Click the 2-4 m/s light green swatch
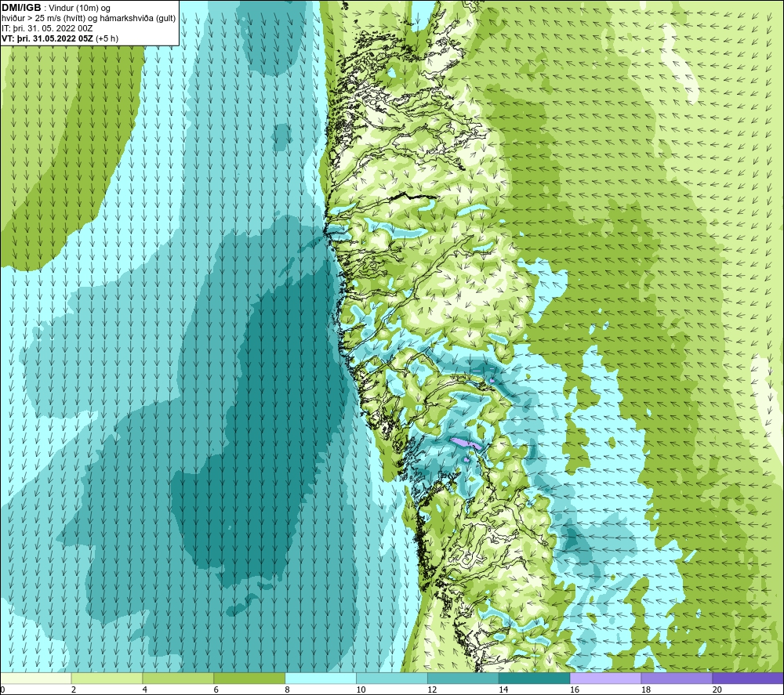784x695 pixels. [107, 678]
